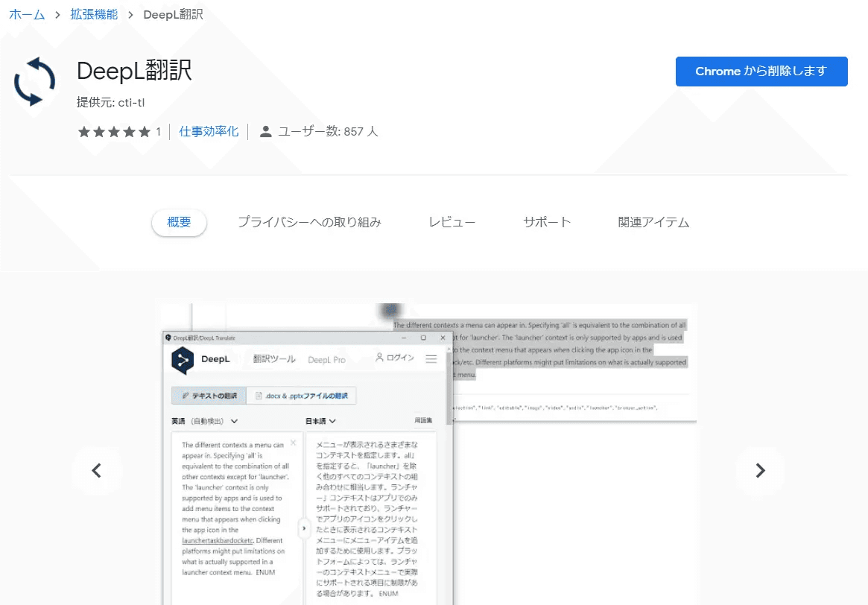Open 拡張機能 breadcrumb link
868x605 pixels.
[x=94, y=15]
